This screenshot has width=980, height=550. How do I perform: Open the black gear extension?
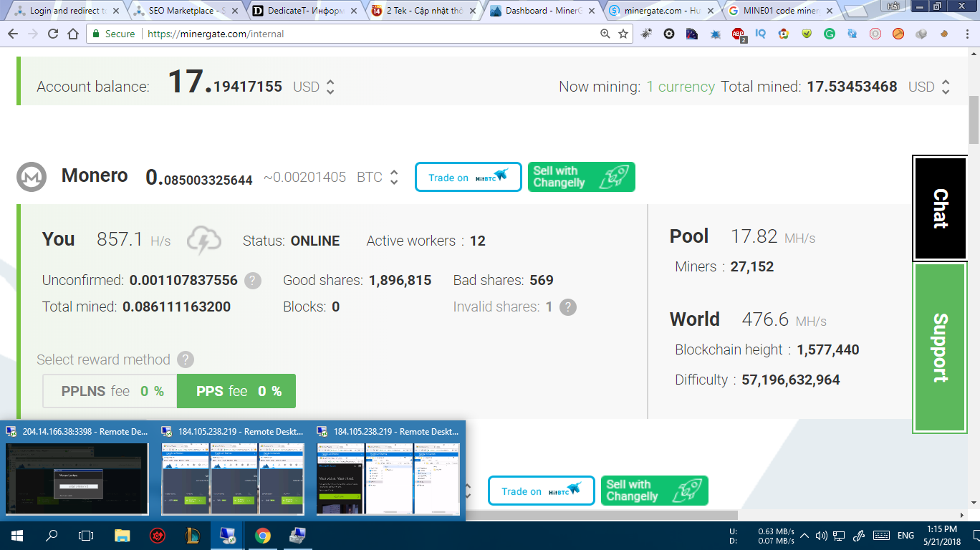(669, 34)
